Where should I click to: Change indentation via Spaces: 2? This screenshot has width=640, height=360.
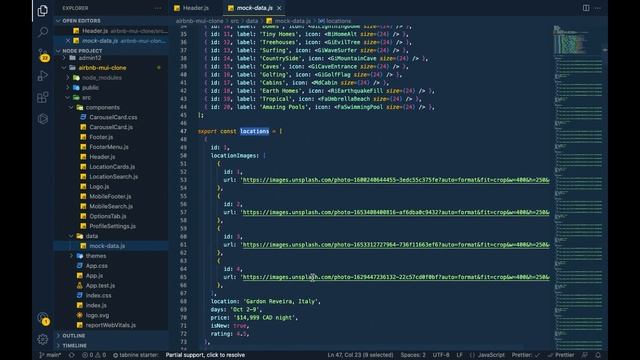click(413, 355)
